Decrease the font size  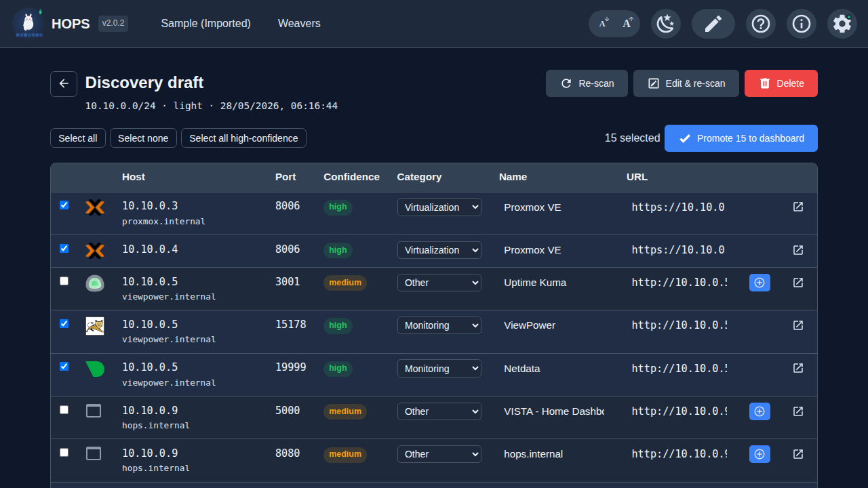coord(604,24)
